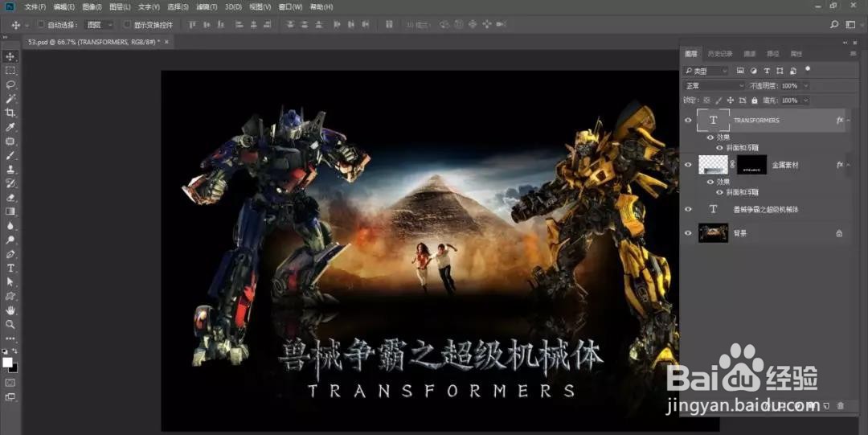Hide 效果 effects on TRANSFORMERS layer
This screenshot has width=868, height=435.
[710, 137]
